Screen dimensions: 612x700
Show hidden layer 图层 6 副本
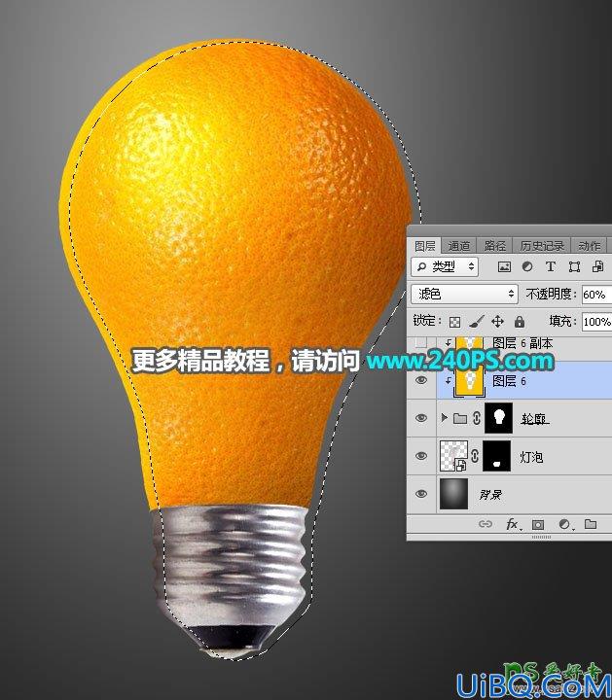(x=420, y=343)
